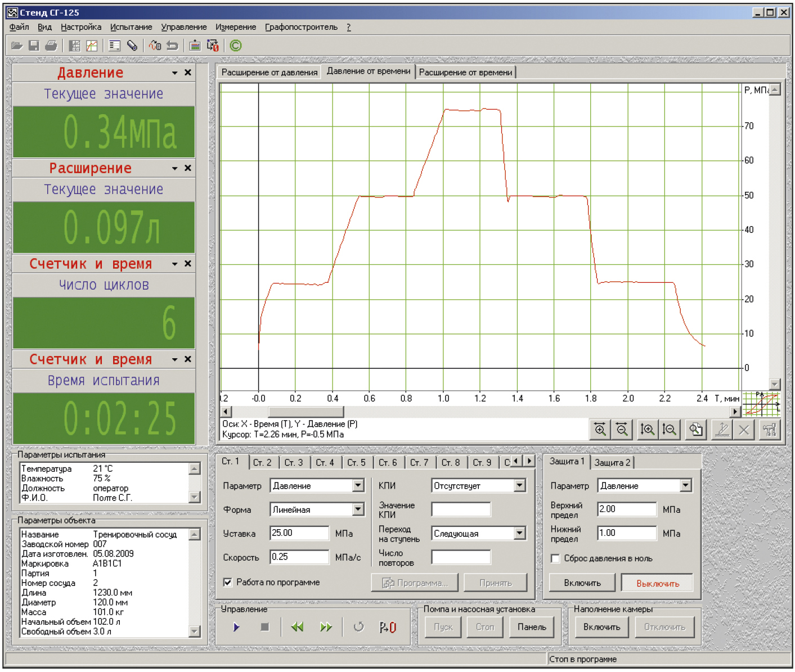Image resolution: width=795 pixels, height=672 pixels.
Task: Click the open file toolbar icon
Action: coord(17,46)
